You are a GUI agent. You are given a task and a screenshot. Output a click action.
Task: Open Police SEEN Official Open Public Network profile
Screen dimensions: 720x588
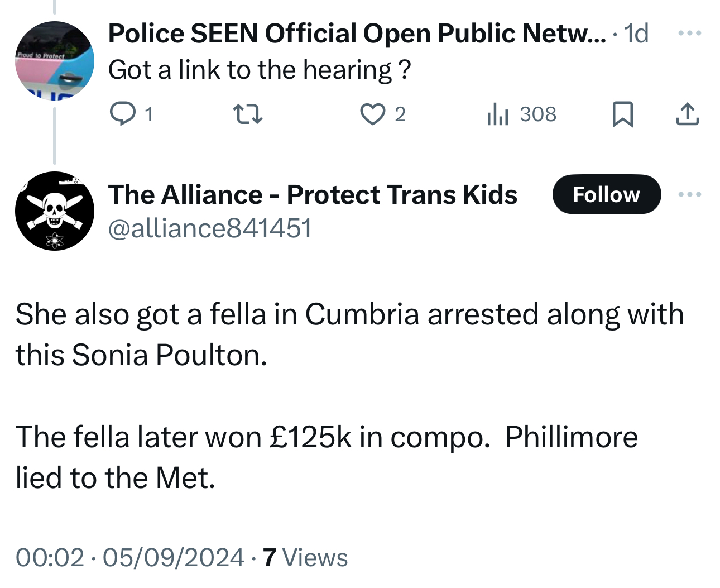[x=356, y=34]
